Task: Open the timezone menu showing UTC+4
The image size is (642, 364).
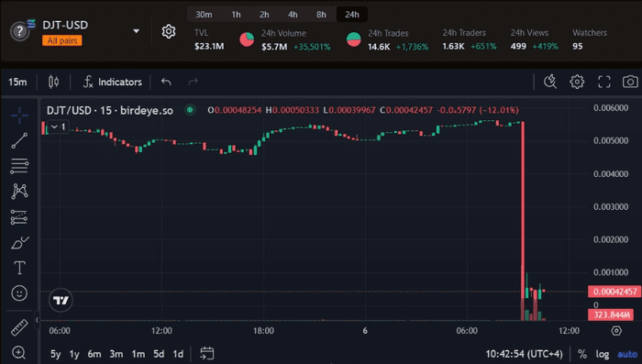Action: [524, 354]
